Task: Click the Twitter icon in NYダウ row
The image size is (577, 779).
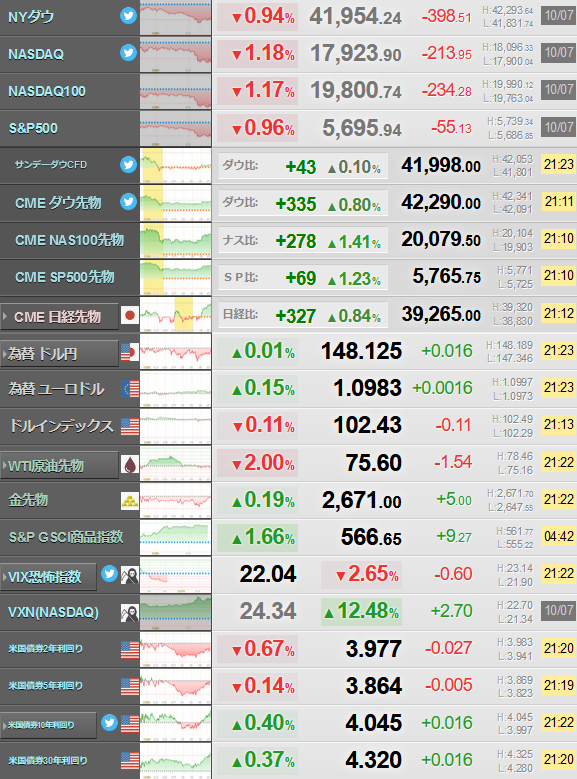Action: tap(128, 16)
